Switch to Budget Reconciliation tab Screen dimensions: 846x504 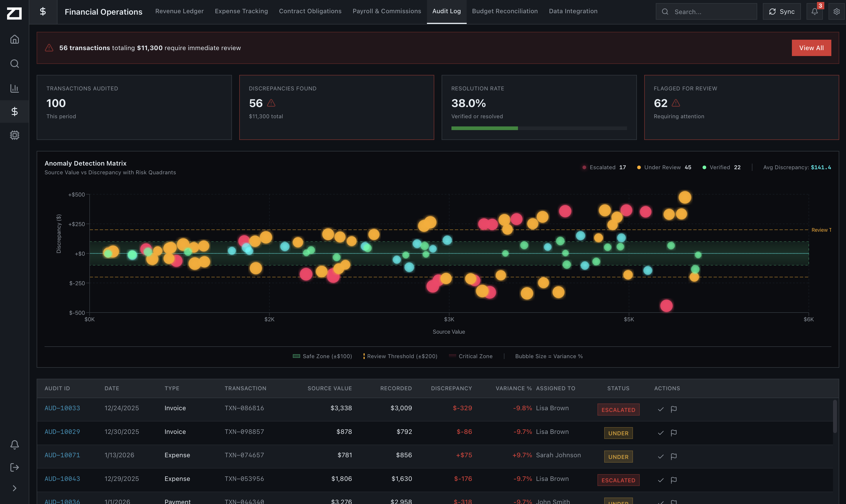504,11
